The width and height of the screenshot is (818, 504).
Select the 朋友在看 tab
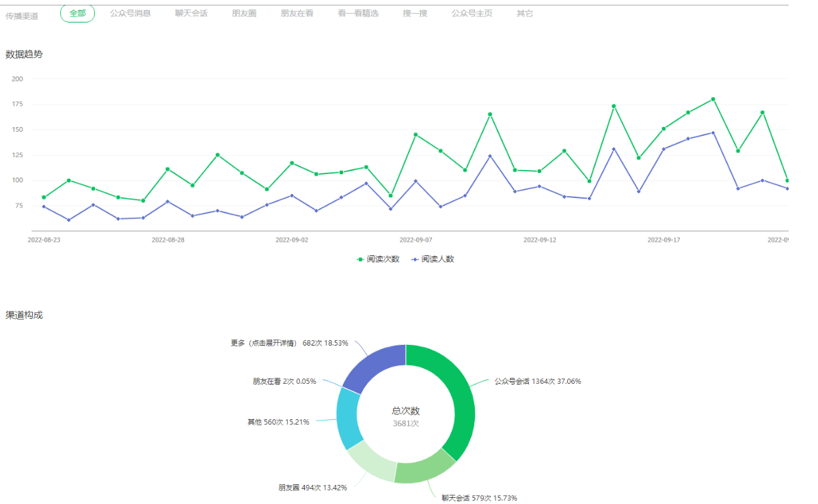[x=297, y=13]
